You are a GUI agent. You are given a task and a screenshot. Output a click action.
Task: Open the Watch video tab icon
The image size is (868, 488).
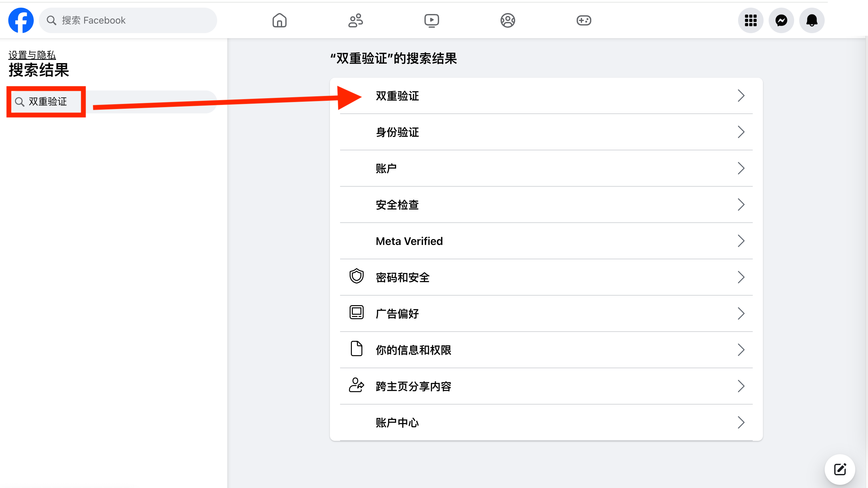pos(432,20)
